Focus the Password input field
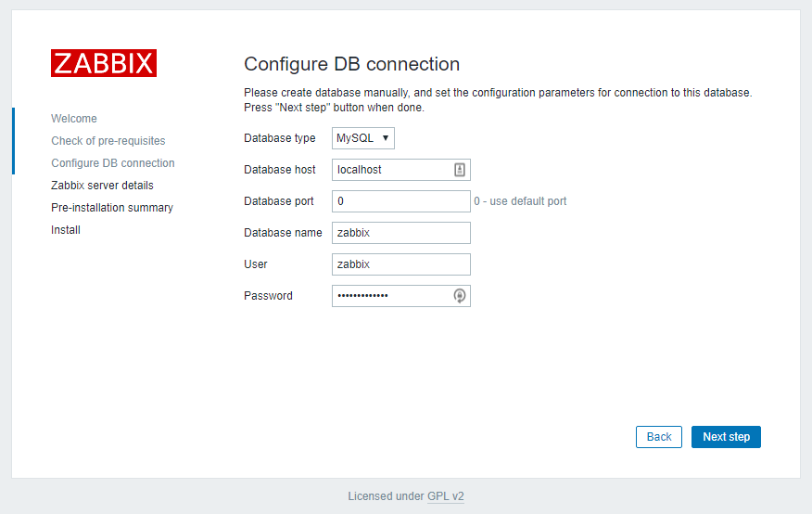The height and width of the screenshot is (514, 812). pyautogui.click(x=401, y=296)
